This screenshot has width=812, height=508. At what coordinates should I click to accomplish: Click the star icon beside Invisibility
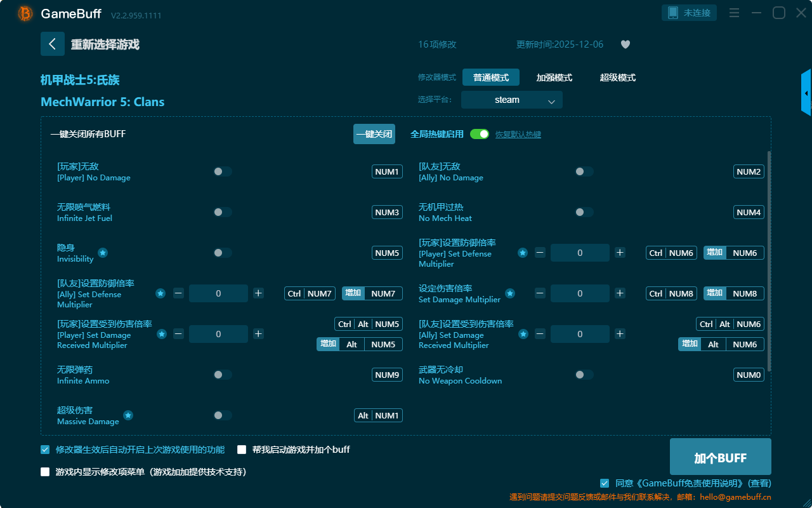pyautogui.click(x=103, y=253)
